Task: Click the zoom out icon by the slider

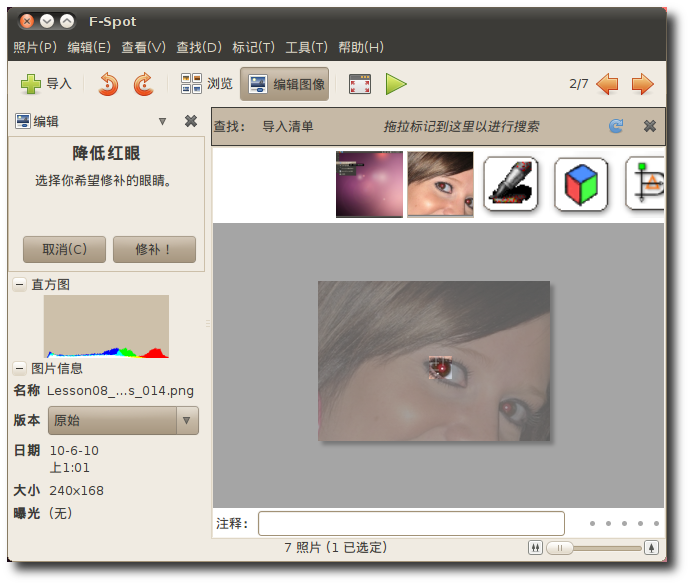Action: click(535, 548)
